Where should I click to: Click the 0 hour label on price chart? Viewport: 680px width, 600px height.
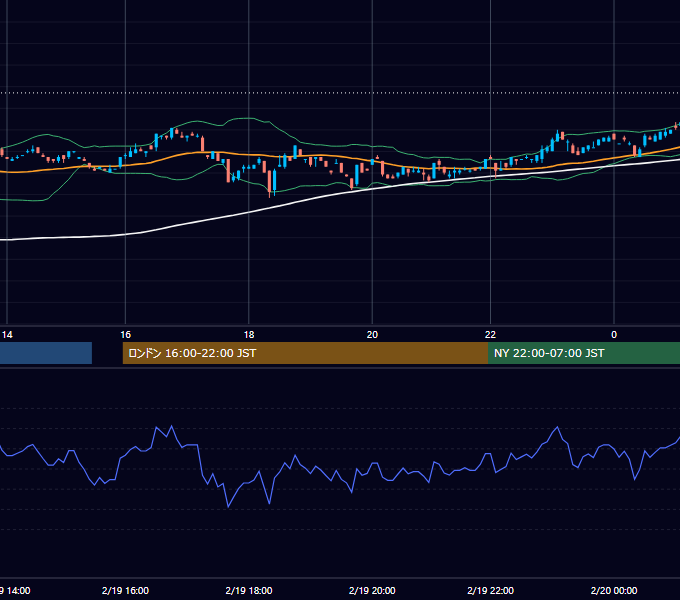click(614, 335)
